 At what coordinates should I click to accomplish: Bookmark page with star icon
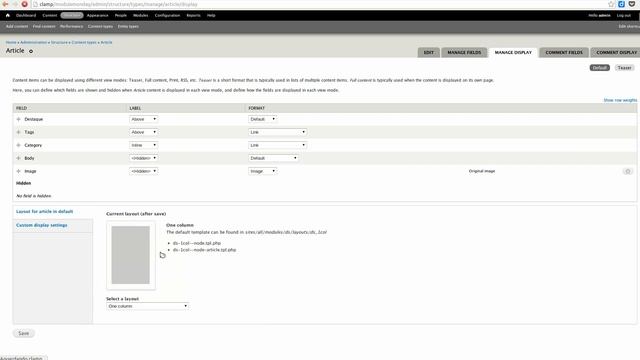point(611,4)
